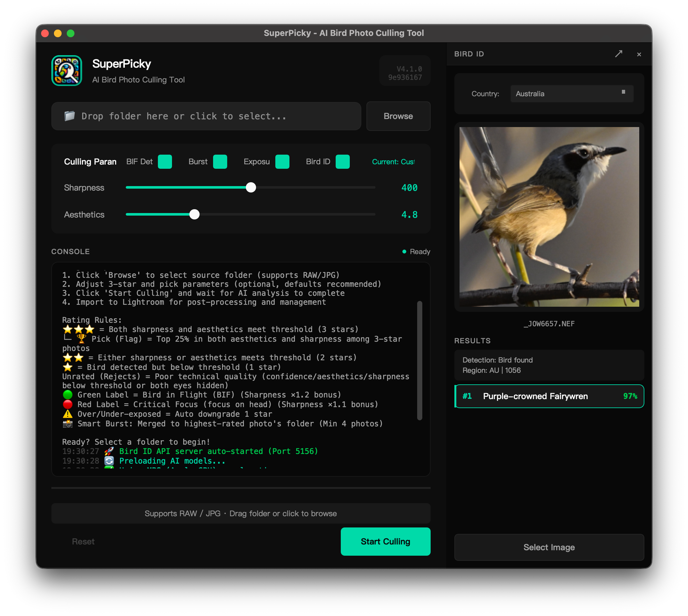Click the Browse button
Screen dimensions: 688x616
point(398,116)
